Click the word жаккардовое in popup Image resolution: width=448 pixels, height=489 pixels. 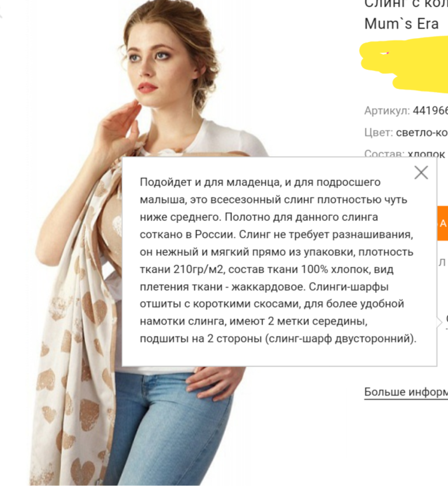pyautogui.click(x=268, y=286)
